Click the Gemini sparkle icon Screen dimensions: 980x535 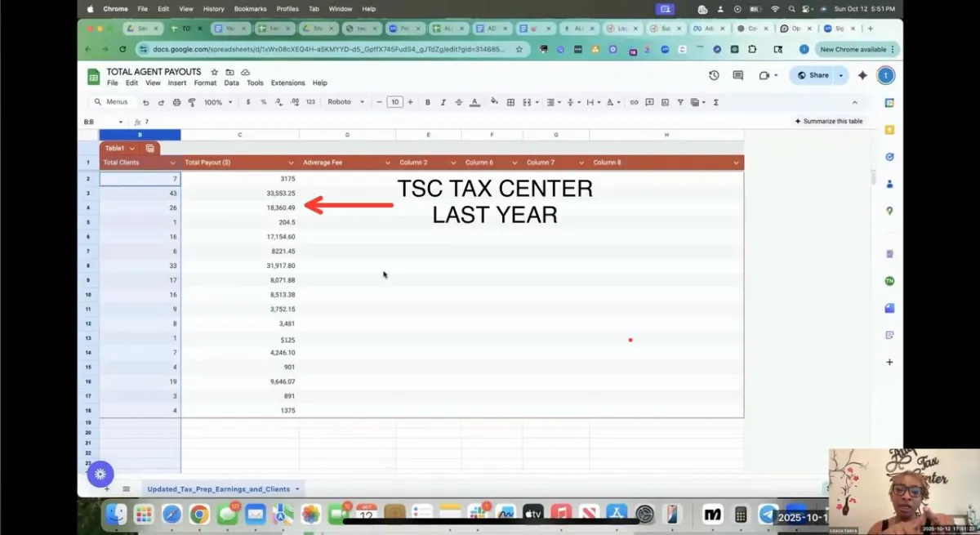point(862,75)
